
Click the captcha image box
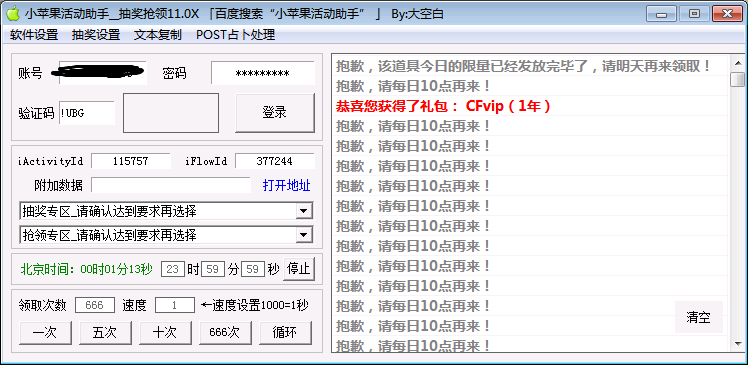171,113
